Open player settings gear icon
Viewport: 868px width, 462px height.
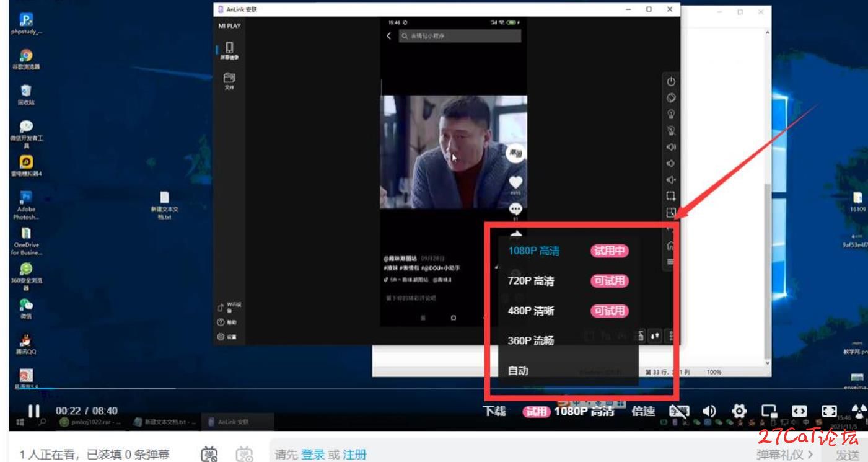point(739,411)
